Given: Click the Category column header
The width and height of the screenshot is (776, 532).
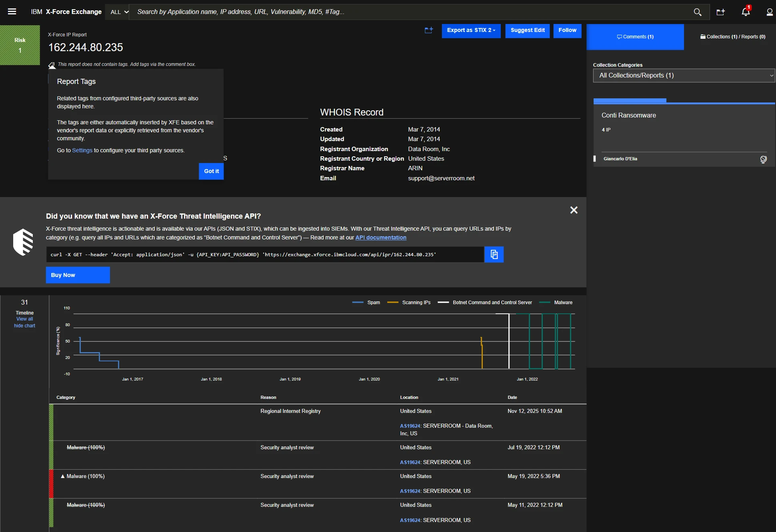Looking at the screenshot, I should coord(66,398).
